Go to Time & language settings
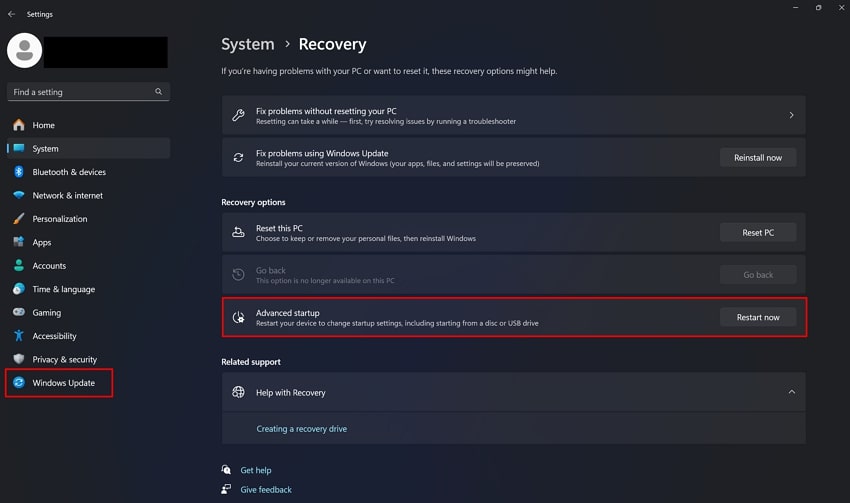 click(x=63, y=289)
